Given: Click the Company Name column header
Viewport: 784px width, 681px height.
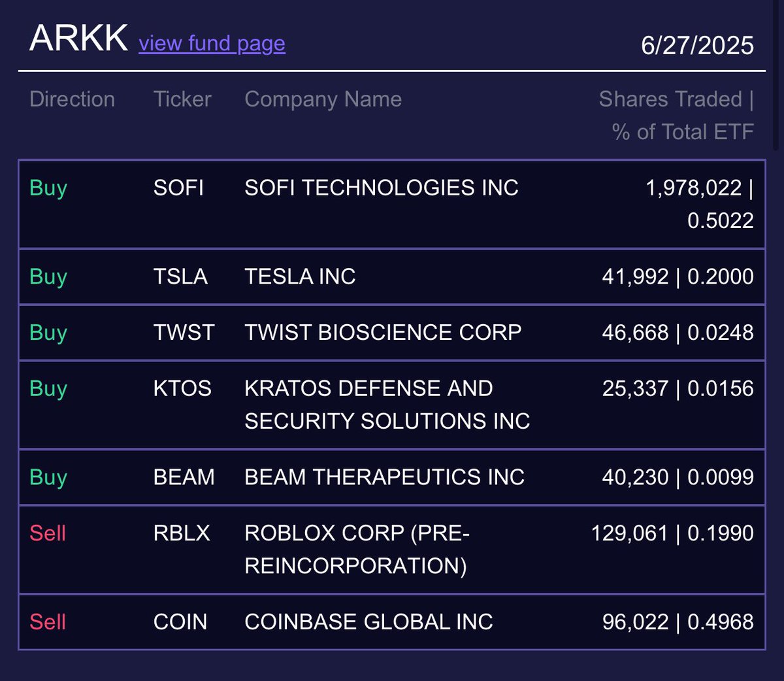Looking at the screenshot, I should 323,99.
